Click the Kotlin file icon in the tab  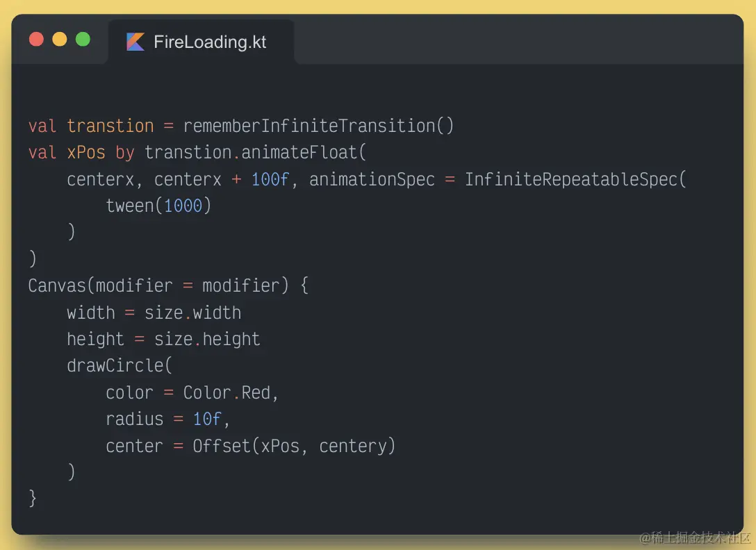click(135, 42)
